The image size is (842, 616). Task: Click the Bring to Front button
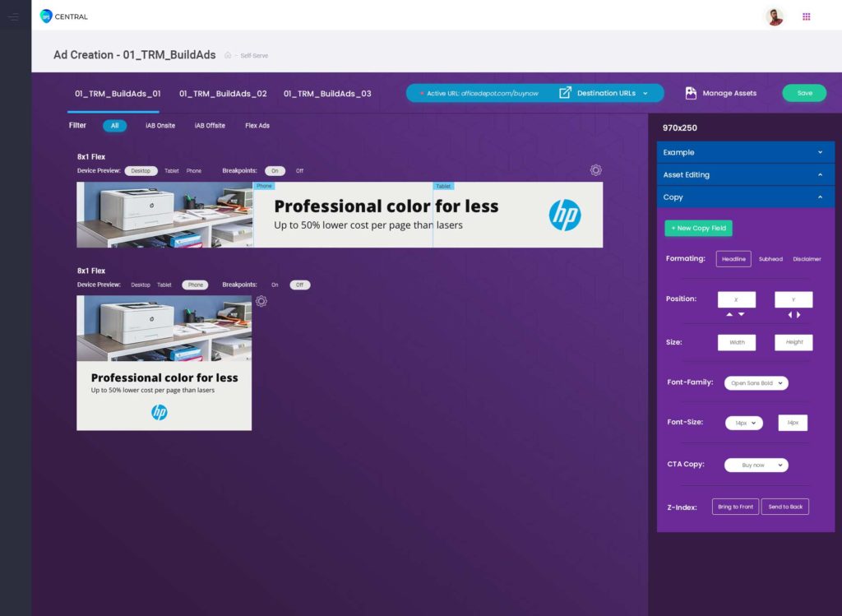coord(735,507)
